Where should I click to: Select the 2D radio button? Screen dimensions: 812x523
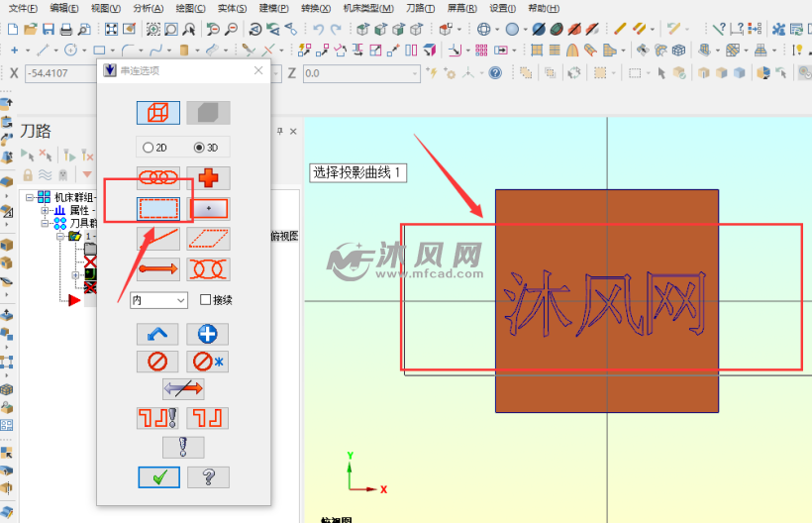point(149,148)
